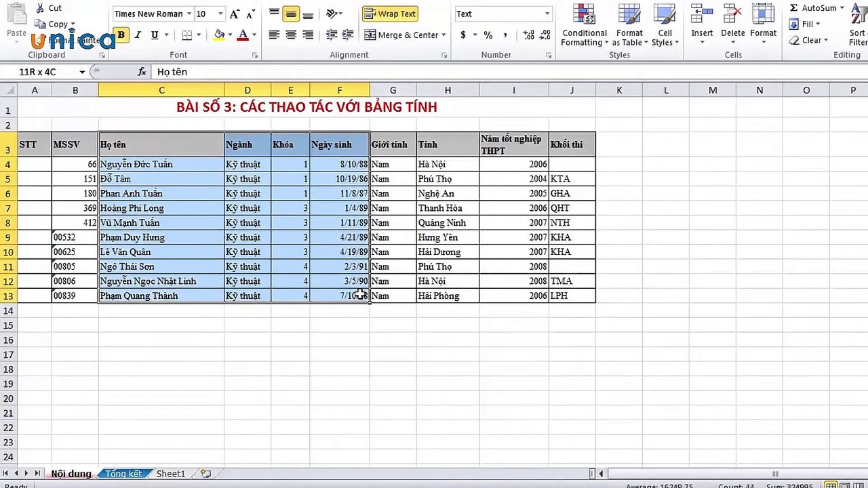This screenshot has width=868, height=488.
Task: Click the Khối thi header cell
Action: click(572, 144)
